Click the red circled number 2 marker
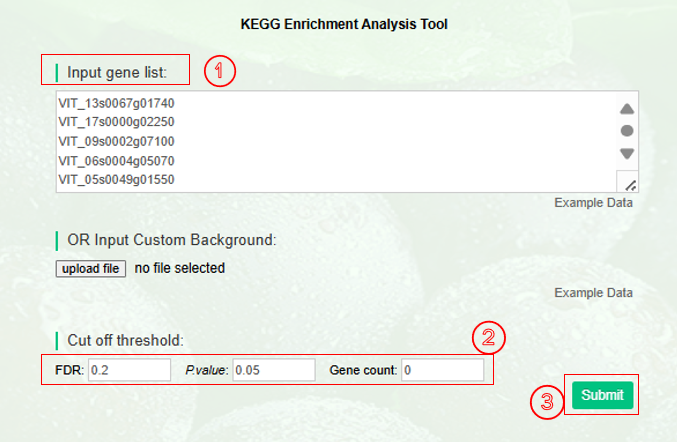The width and height of the screenshot is (677, 442). click(x=487, y=337)
